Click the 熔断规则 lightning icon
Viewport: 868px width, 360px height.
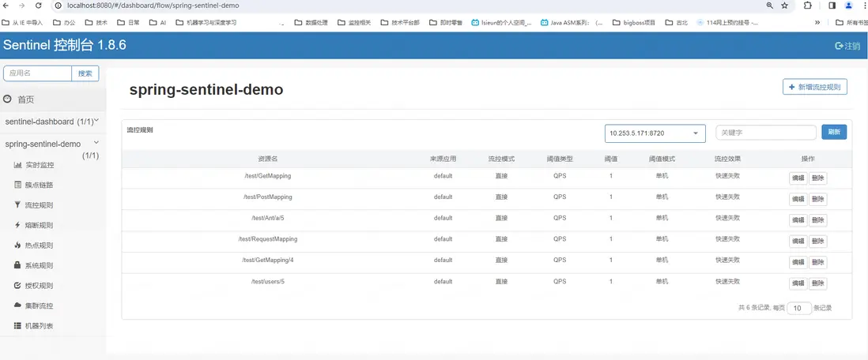click(x=17, y=226)
